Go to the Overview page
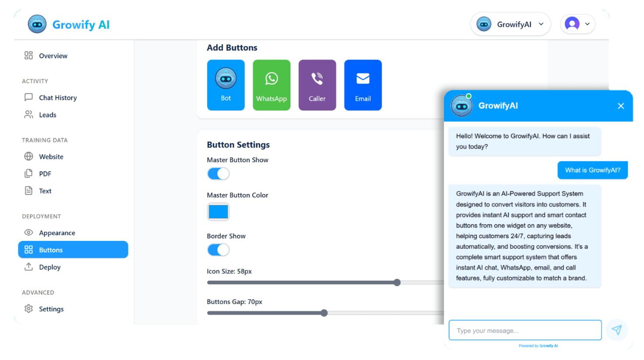644x360 pixels. (x=53, y=56)
